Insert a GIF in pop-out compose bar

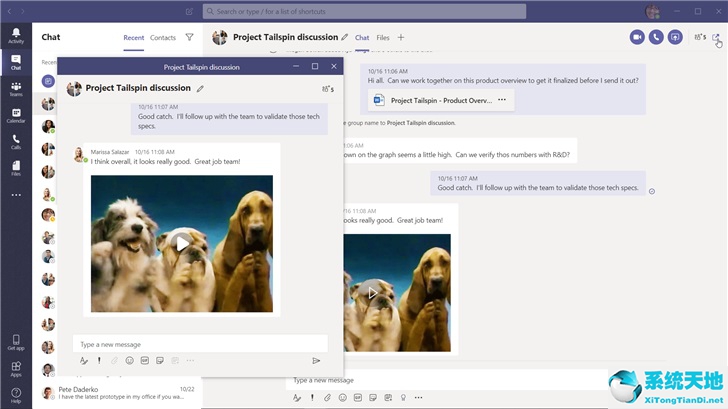click(145, 361)
